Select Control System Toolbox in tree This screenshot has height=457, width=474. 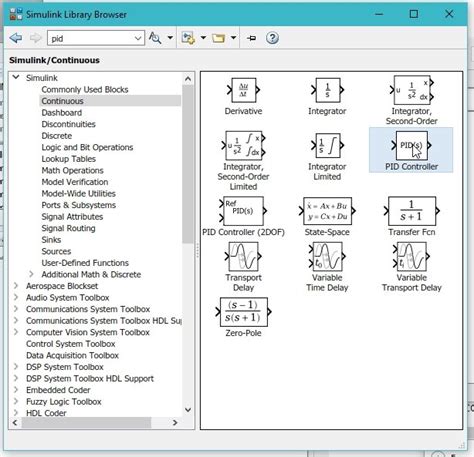click(x=71, y=344)
